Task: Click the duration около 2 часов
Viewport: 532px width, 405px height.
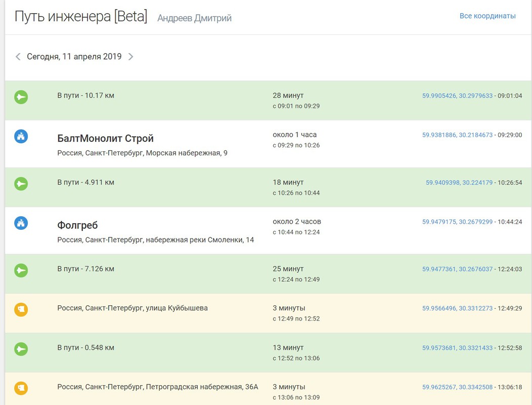Action: point(297,222)
